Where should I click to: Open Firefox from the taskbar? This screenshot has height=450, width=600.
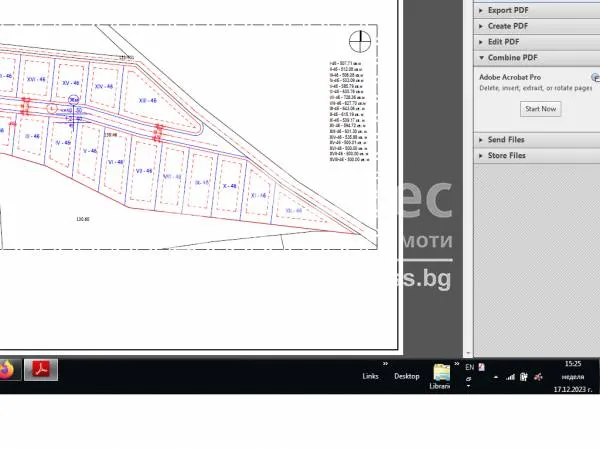tap(6, 370)
